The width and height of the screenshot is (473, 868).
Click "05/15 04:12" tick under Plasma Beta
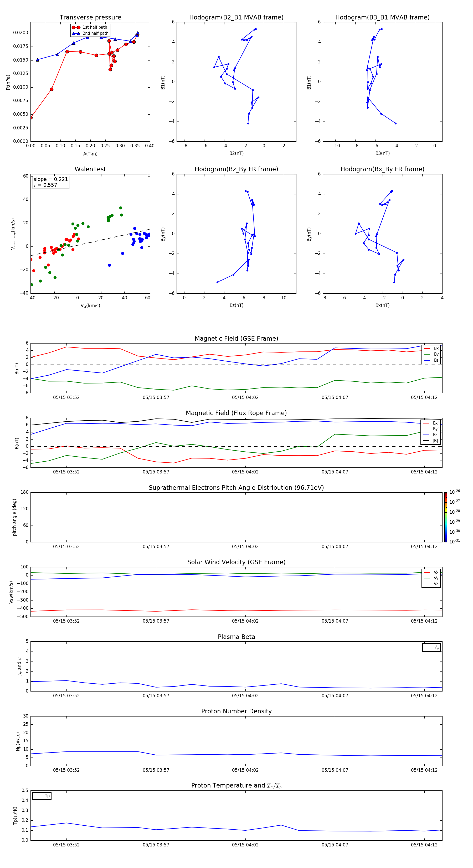click(424, 695)
